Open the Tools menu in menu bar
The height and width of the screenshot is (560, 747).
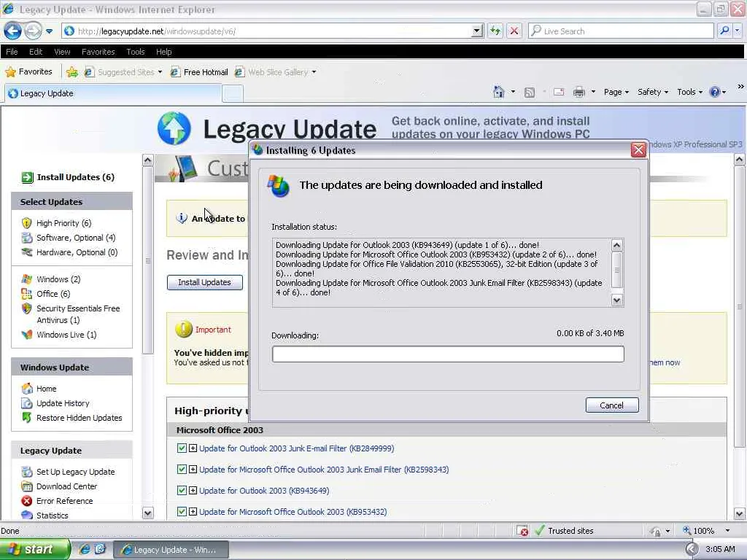click(x=135, y=52)
